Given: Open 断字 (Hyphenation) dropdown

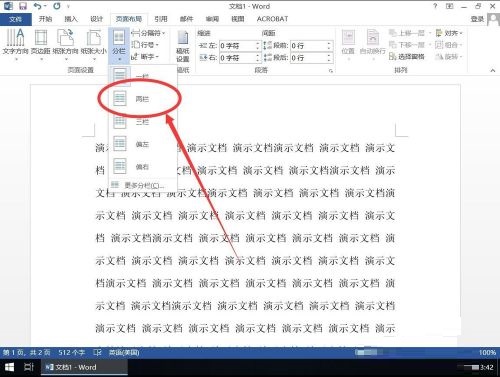Looking at the screenshot, I should pos(145,57).
